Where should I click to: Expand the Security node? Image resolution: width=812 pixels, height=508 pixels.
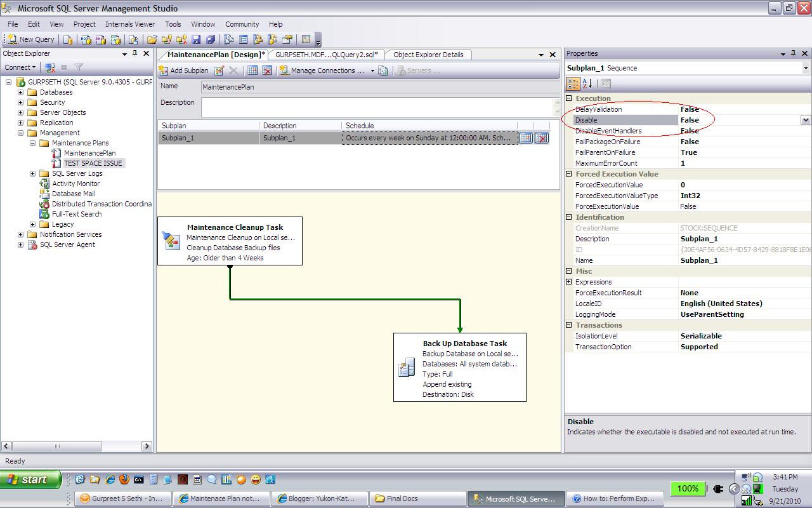coord(20,102)
